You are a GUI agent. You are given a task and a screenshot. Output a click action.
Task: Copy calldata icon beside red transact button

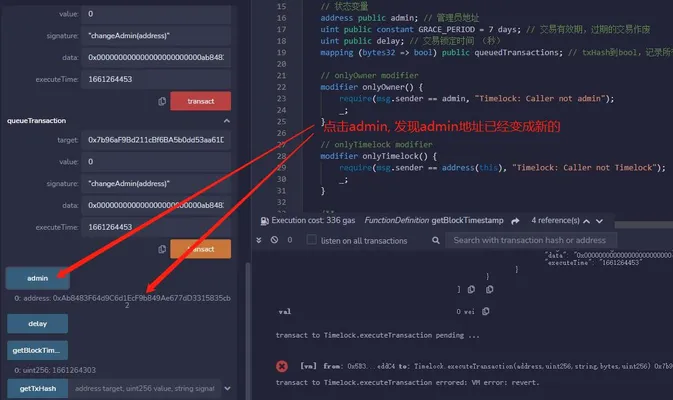pyautogui.click(x=162, y=101)
